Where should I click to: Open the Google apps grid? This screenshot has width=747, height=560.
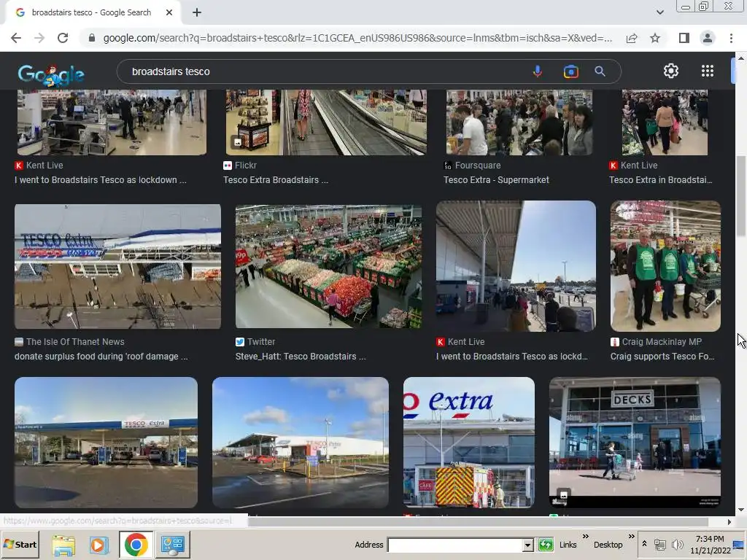point(708,71)
